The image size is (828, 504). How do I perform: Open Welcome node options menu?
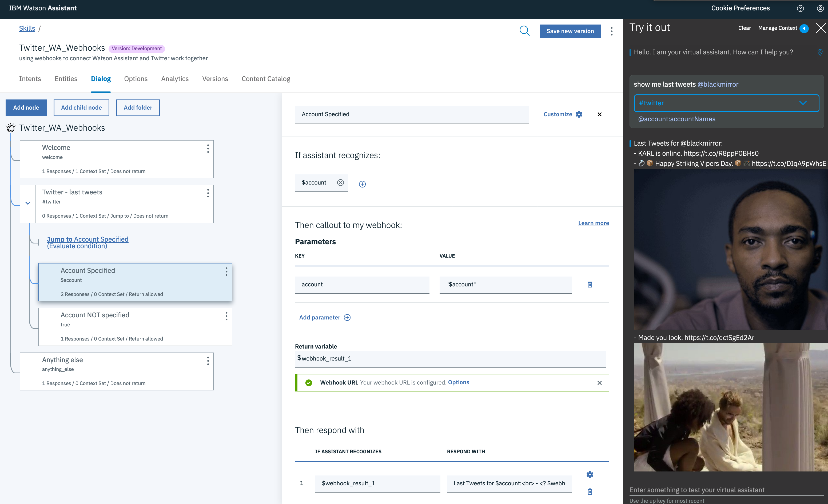[208, 149]
